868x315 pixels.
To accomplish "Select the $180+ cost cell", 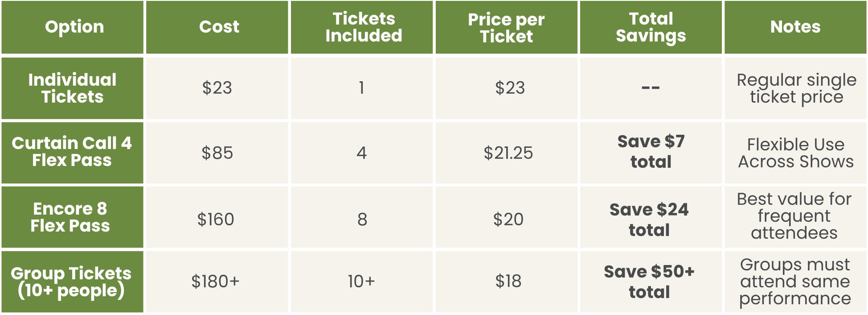I will click(x=217, y=282).
